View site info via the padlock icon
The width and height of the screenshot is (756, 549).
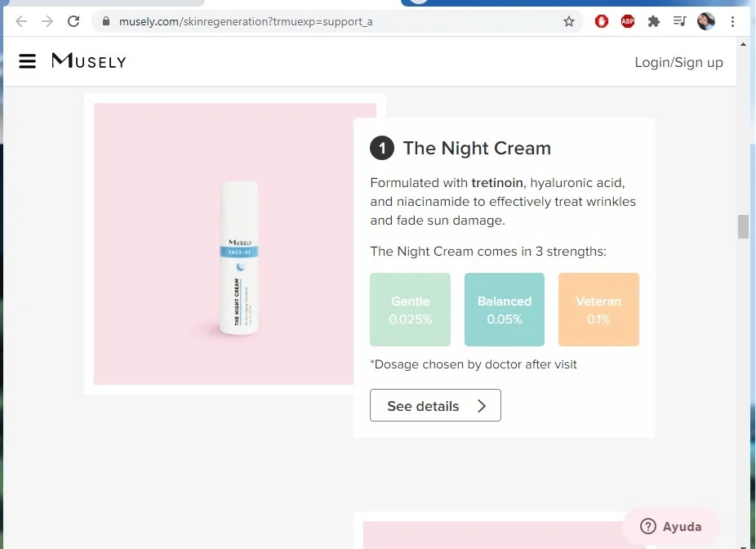click(106, 22)
